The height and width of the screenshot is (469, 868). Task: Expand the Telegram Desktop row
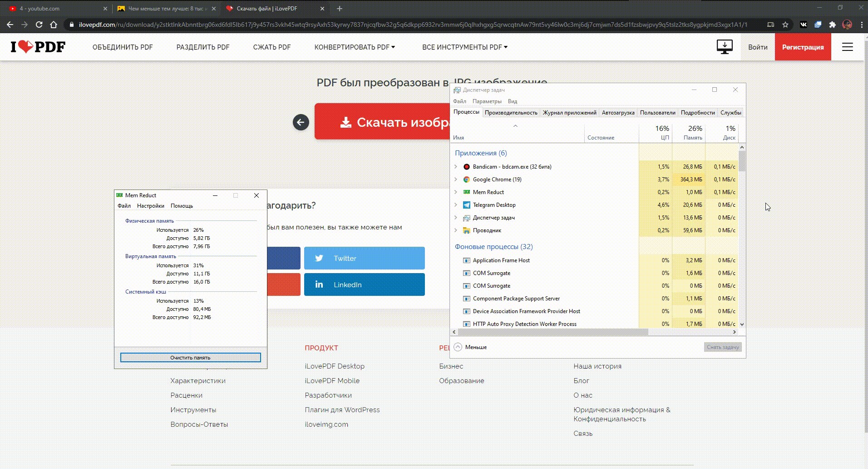pos(456,205)
